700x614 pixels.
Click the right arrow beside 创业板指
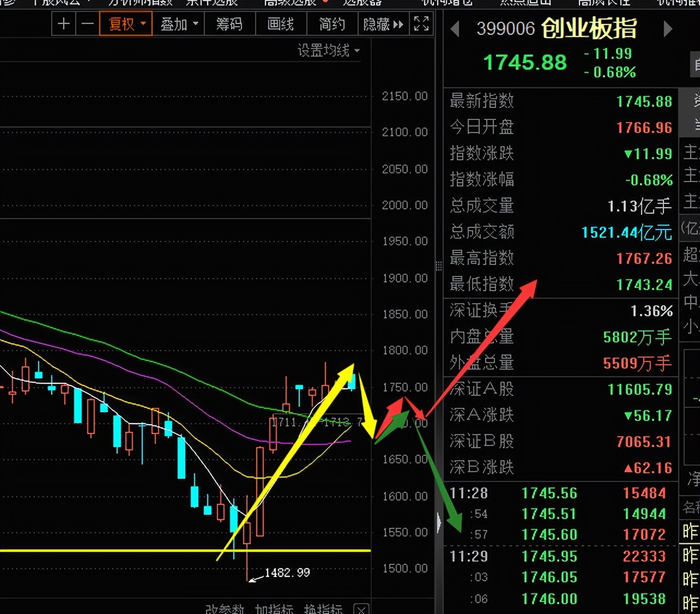(x=667, y=28)
